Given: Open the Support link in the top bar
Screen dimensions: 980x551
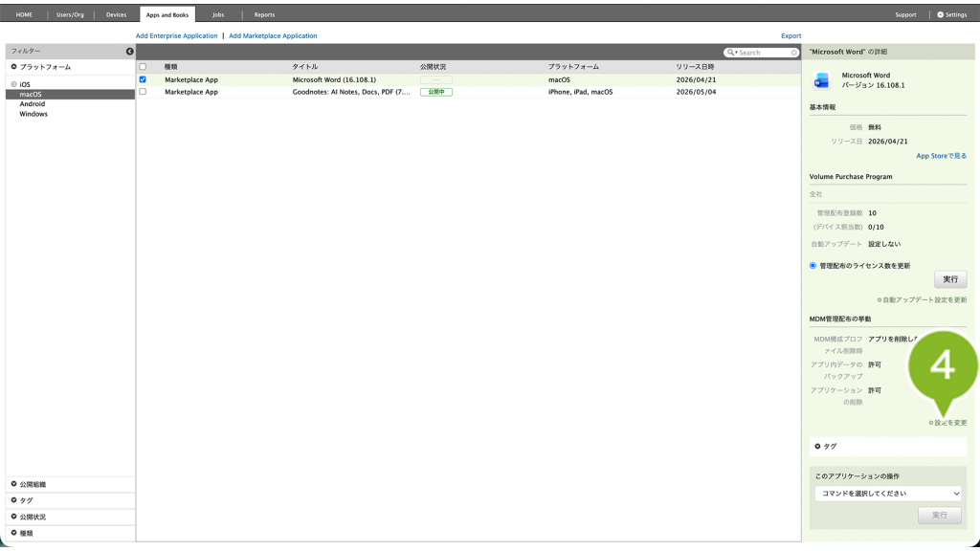Looking at the screenshot, I should coord(905,14).
